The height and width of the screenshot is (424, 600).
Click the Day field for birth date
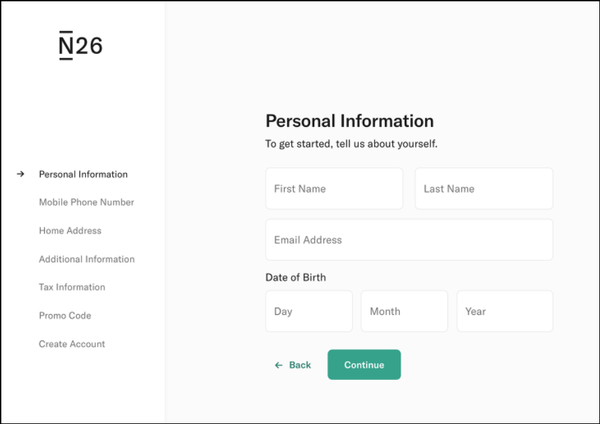pyautogui.click(x=309, y=311)
